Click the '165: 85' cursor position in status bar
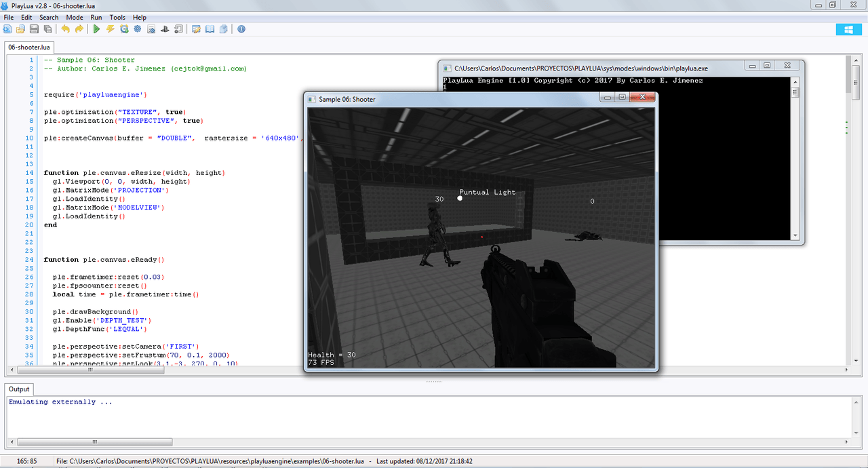This screenshot has height=468, width=868. (x=27, y=461)
